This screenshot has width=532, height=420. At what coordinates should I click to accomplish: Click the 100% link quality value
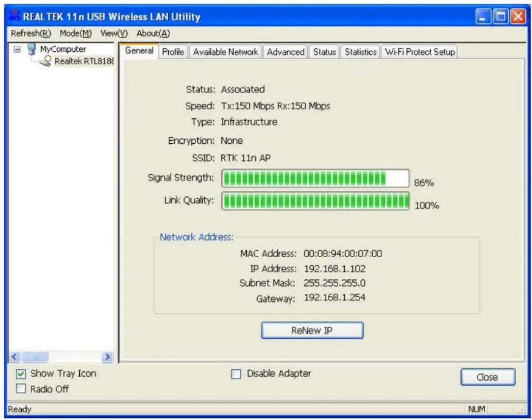pyautogui.click(x=427, y=205)
